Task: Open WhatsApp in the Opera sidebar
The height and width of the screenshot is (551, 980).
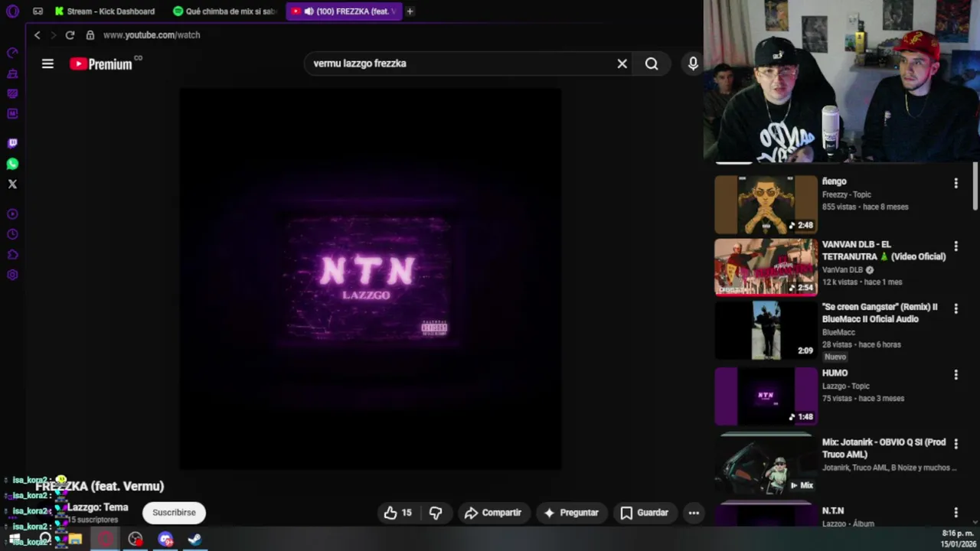Action: [x=12, y=164]
